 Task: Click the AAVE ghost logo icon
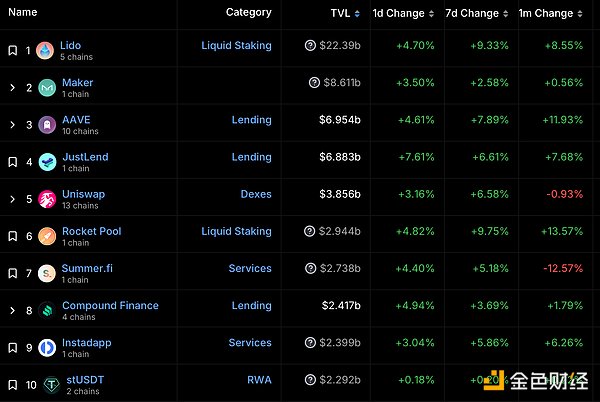(46, 125)
